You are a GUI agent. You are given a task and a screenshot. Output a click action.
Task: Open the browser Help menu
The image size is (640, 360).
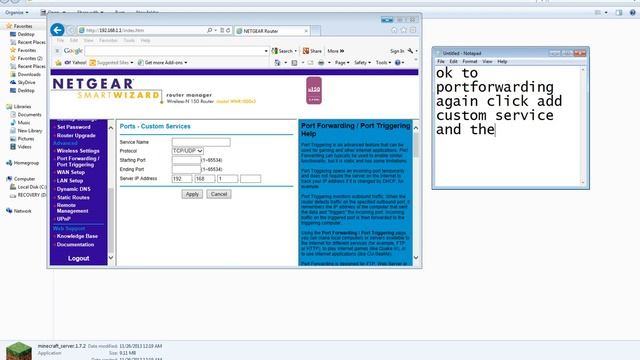point(145,40)
